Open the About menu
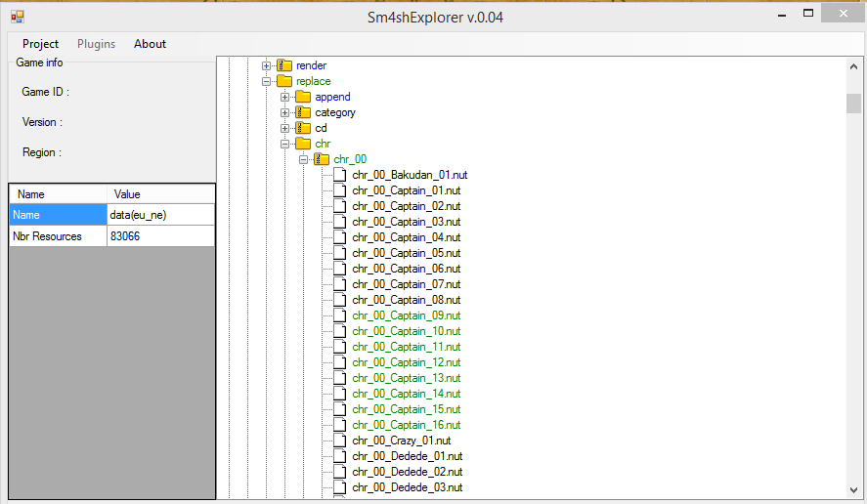Viewport: 867px width, 504px height. coord(150,44)
